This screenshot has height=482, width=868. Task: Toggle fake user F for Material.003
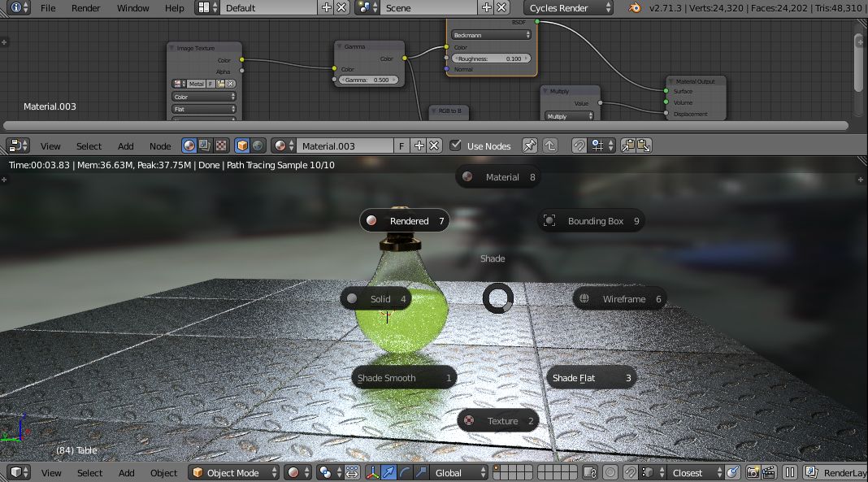[401, 145]
